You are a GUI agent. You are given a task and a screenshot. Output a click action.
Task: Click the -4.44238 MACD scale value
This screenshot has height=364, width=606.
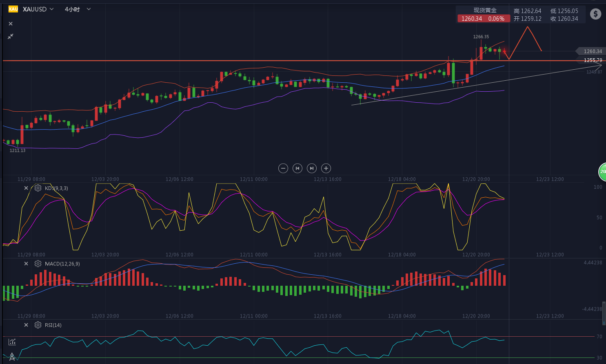592,309
